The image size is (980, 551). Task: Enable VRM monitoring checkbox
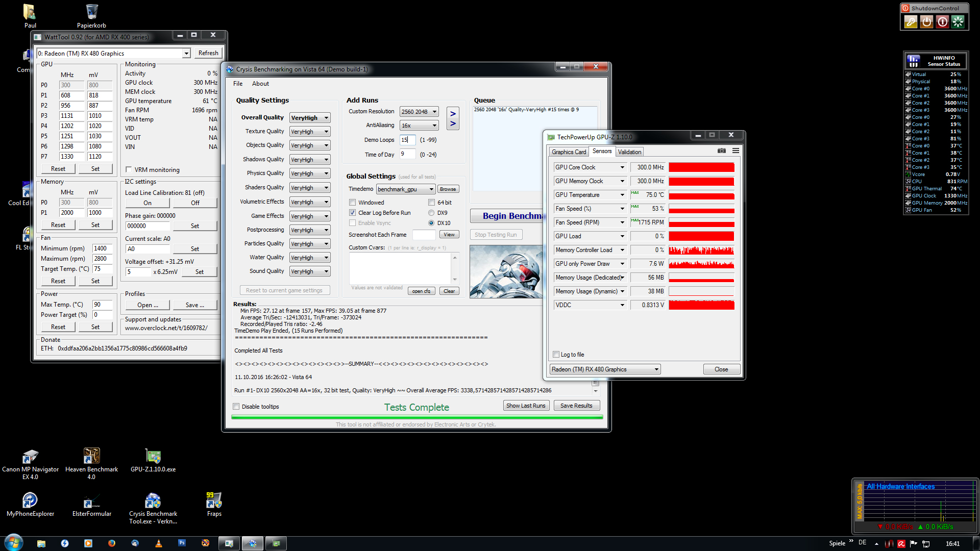[x=129, y=170]
